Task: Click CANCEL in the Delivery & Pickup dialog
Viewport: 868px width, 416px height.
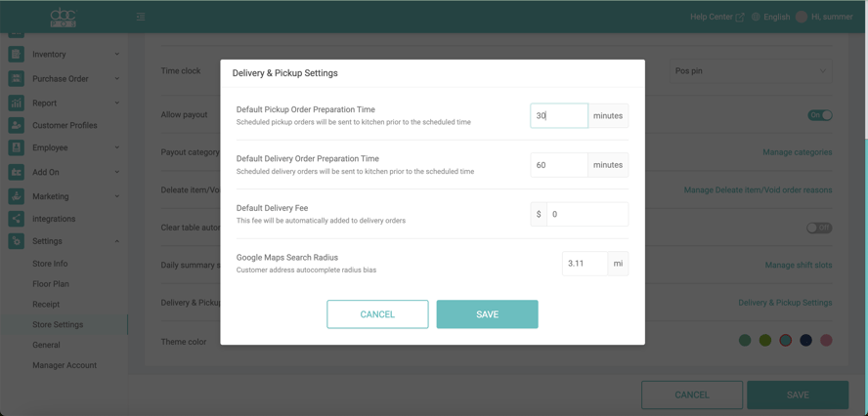Action: (x=377, y=314)
